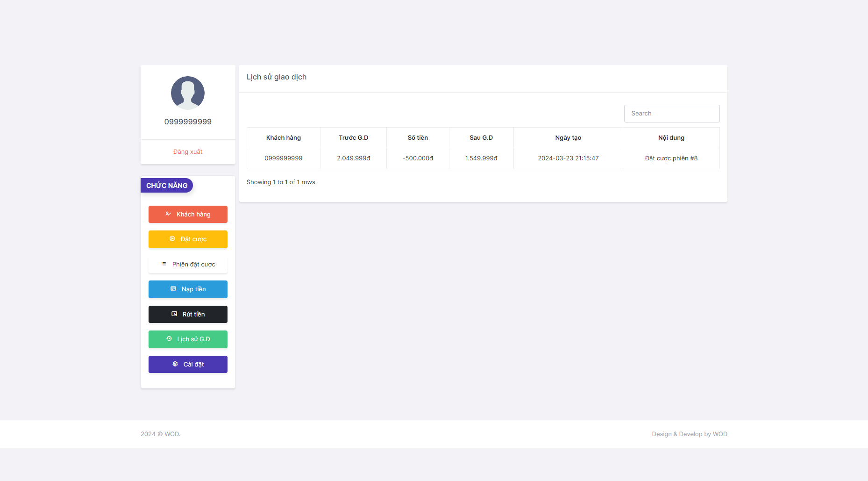
Task: Select the 1.549.999đ balance cell
Action: 481,158
